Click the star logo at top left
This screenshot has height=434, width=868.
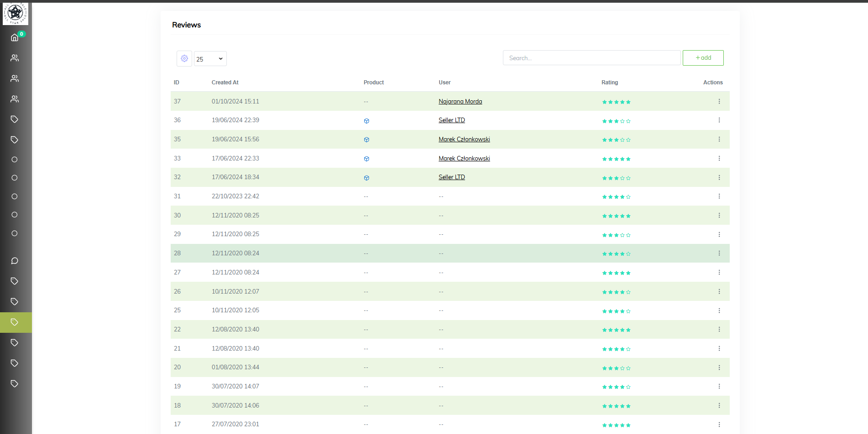(16, 14)
